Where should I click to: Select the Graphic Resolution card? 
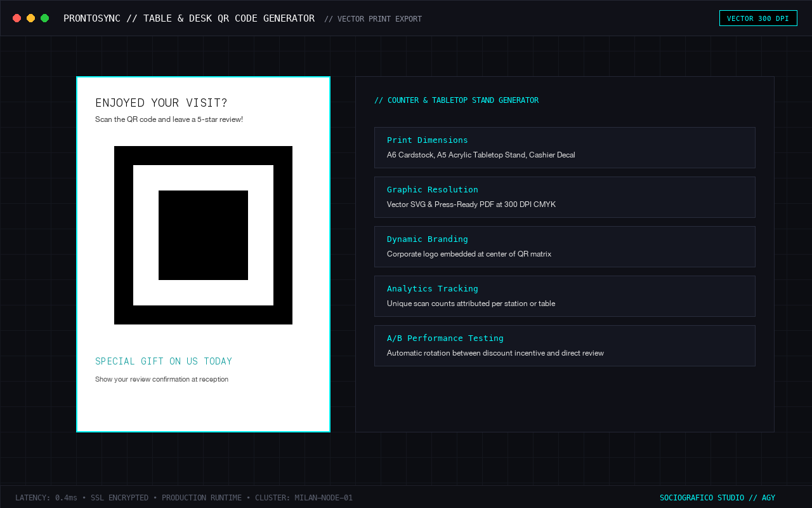tap(565, 197)
